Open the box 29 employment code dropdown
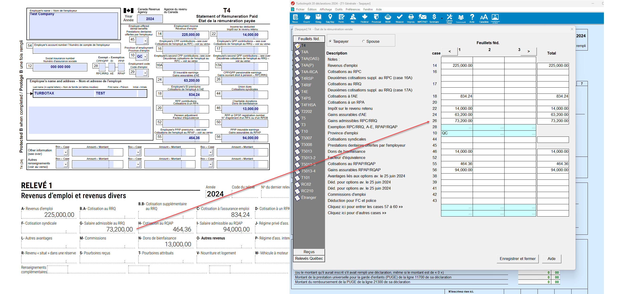The height and width of the screenshot is (294, 644). (145, 73)
